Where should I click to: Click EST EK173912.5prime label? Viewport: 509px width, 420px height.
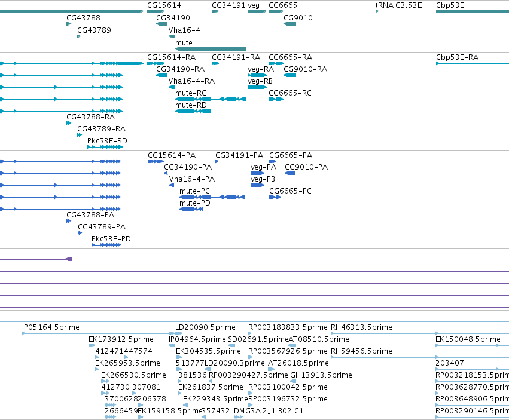[x=121, y=339]
